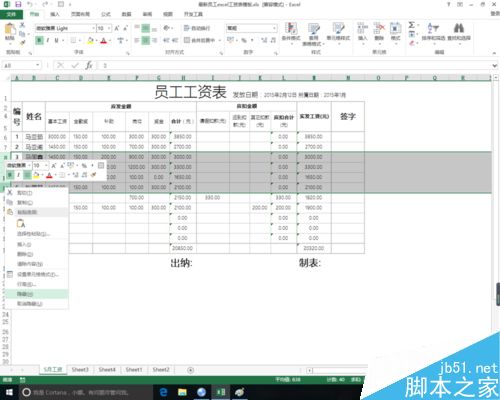Toggle Bold in the floating mini toolbar
Screen dimensions: 500x400
[x=10, y=175]
